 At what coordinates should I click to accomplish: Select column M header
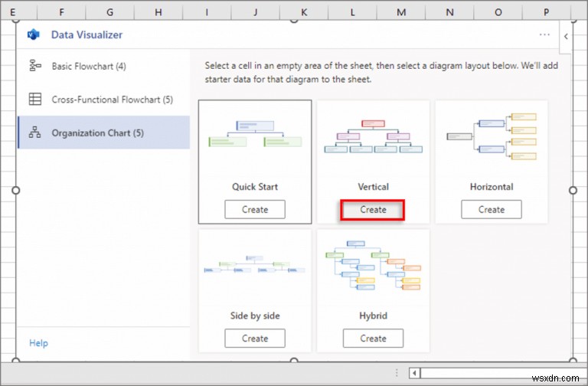(x=401, y=12)
